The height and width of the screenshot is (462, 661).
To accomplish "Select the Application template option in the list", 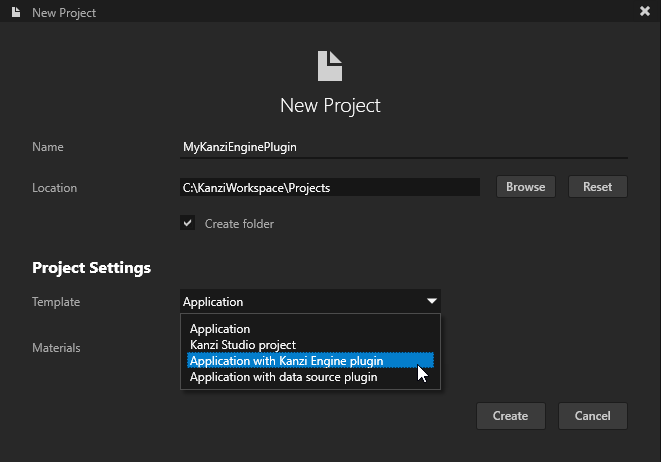I will [220, 328].
